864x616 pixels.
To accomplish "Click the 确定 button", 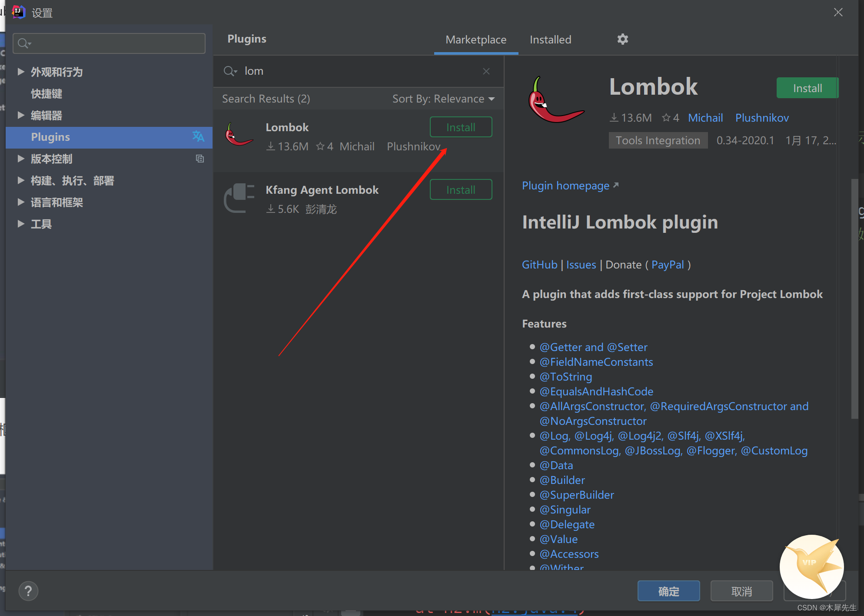I will point(668,591).
